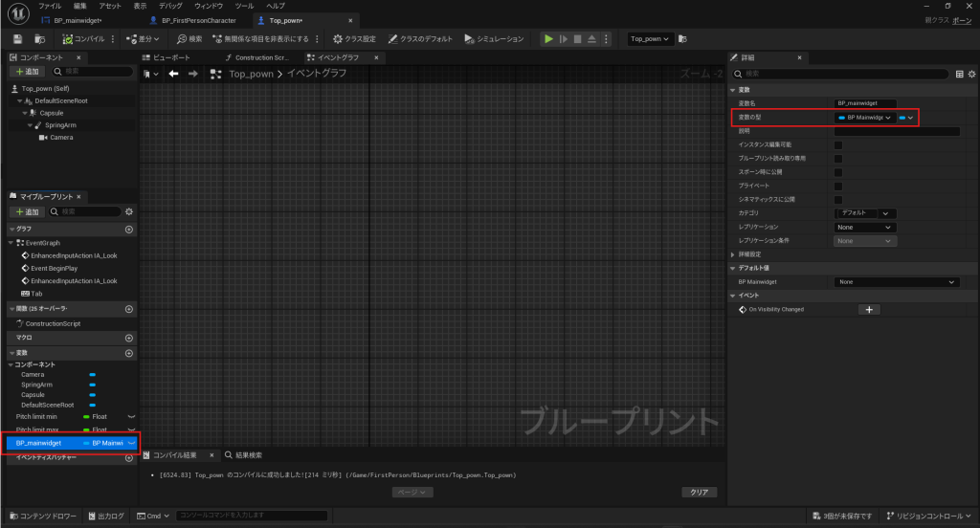
Task: Open the 変数の型 BP Mainwidget dropdown
Action: tap(864, 118)
